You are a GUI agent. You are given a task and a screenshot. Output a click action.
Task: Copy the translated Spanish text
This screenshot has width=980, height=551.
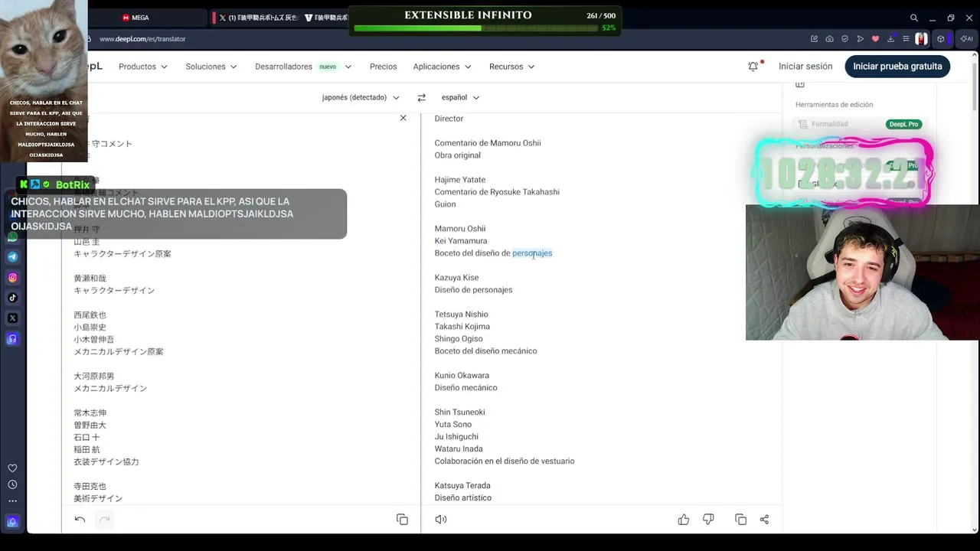tap(740, 520)
